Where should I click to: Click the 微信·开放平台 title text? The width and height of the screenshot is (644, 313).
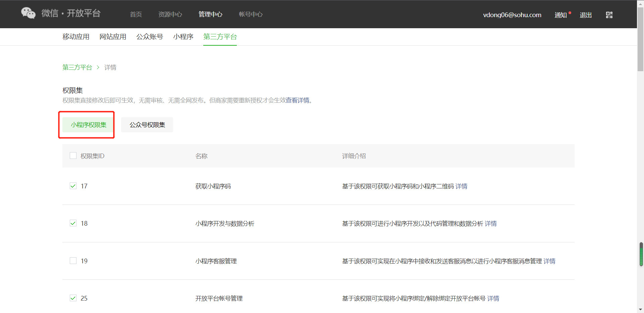[71, 13]
